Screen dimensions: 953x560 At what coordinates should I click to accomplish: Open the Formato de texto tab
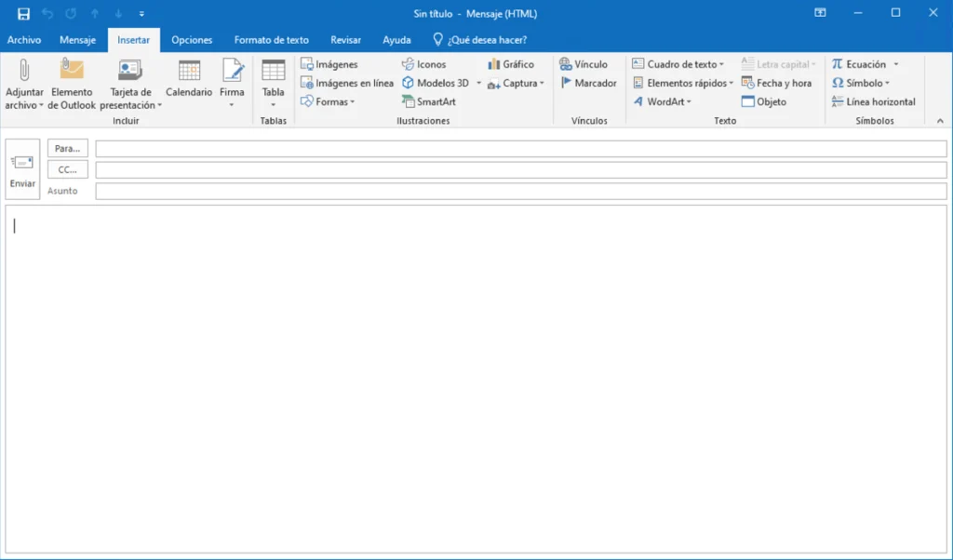tap(271, 40)
